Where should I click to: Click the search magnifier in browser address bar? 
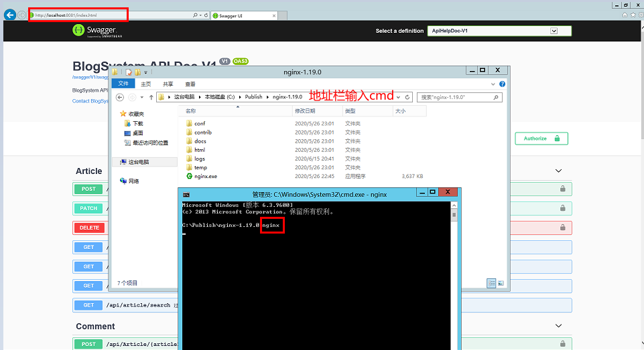coord(195,15)
